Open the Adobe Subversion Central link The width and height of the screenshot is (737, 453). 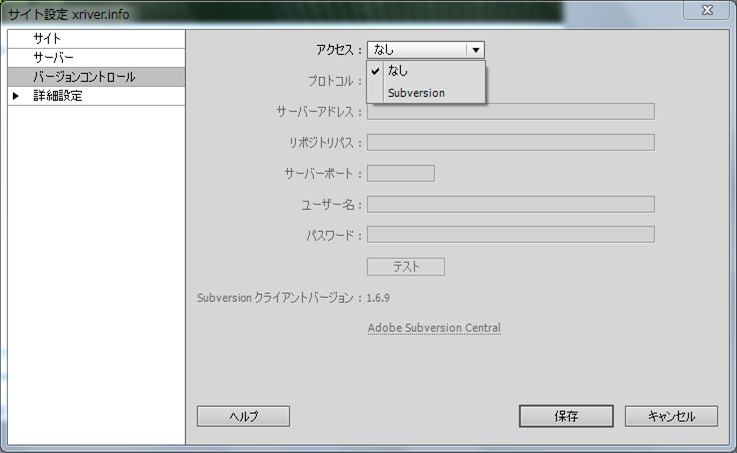click(x=434, y=328)
